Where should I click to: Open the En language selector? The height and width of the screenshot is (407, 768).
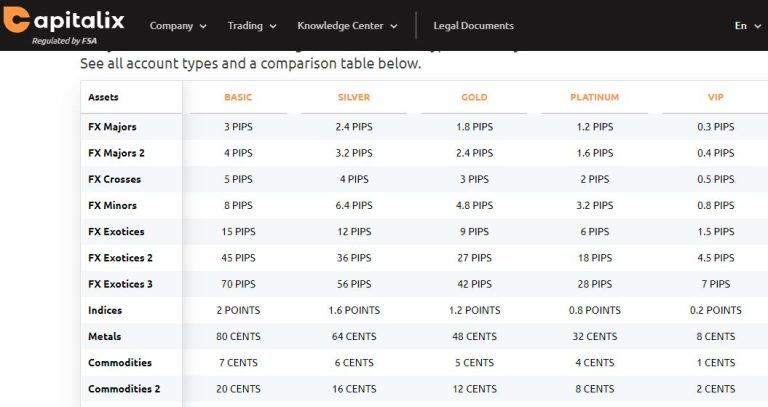point(747,26)
